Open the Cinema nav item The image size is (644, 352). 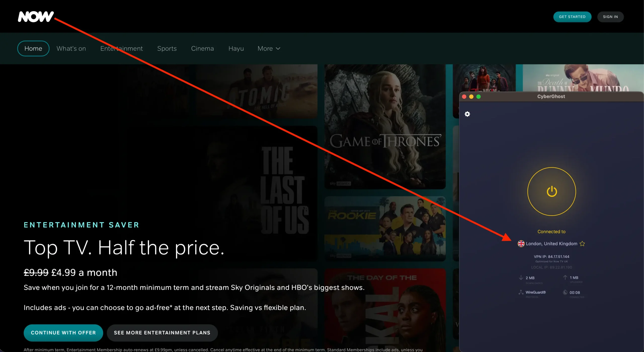click(x=203, y=48)
